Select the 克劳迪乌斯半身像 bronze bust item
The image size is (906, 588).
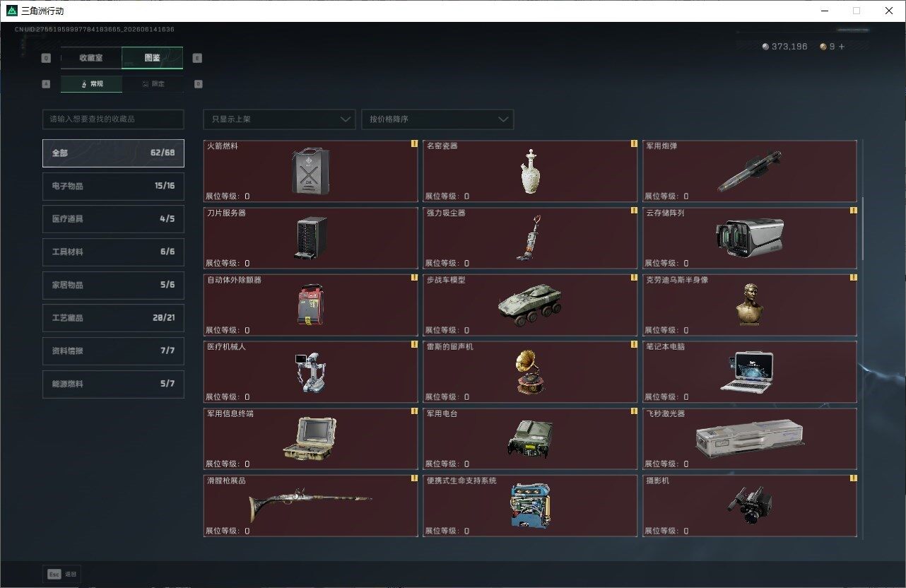pyautogui.click(x=750, y=305)
